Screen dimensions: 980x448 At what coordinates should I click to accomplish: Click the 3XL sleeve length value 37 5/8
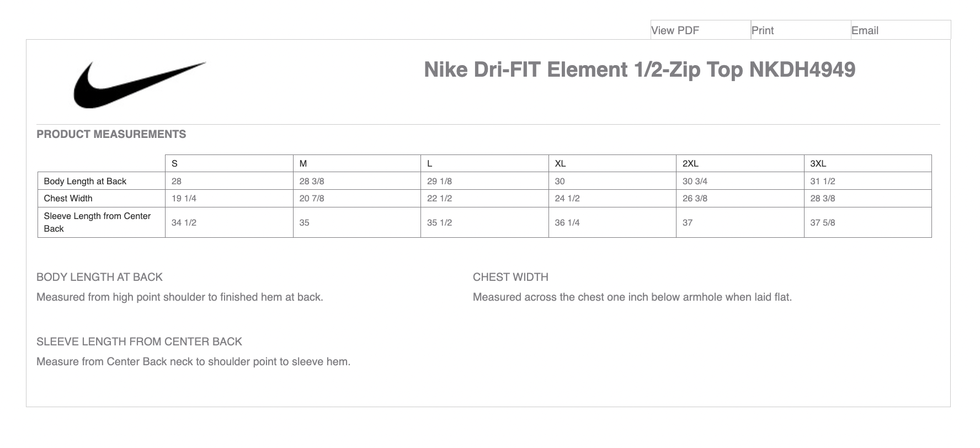[x=822, y=222]
